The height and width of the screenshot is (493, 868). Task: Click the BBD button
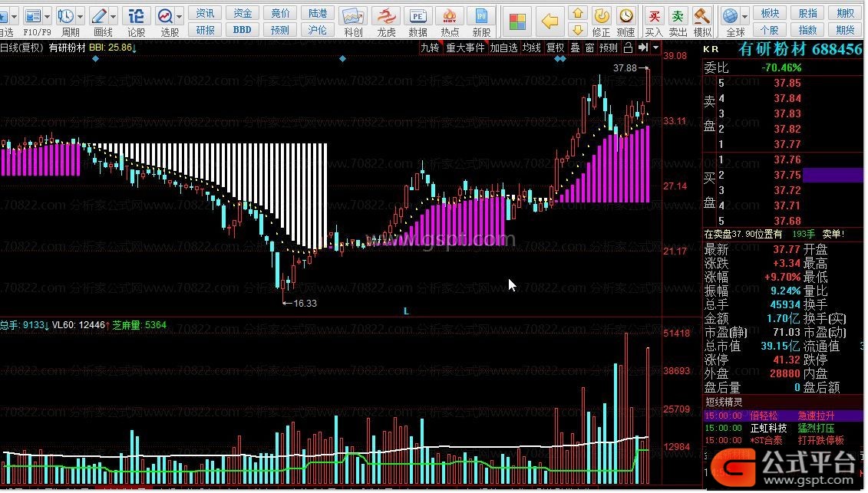(x=243, y=30)
